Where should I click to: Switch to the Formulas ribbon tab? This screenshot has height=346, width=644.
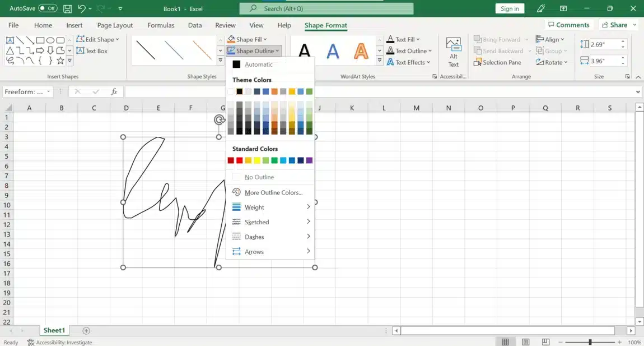click(161, 25)
